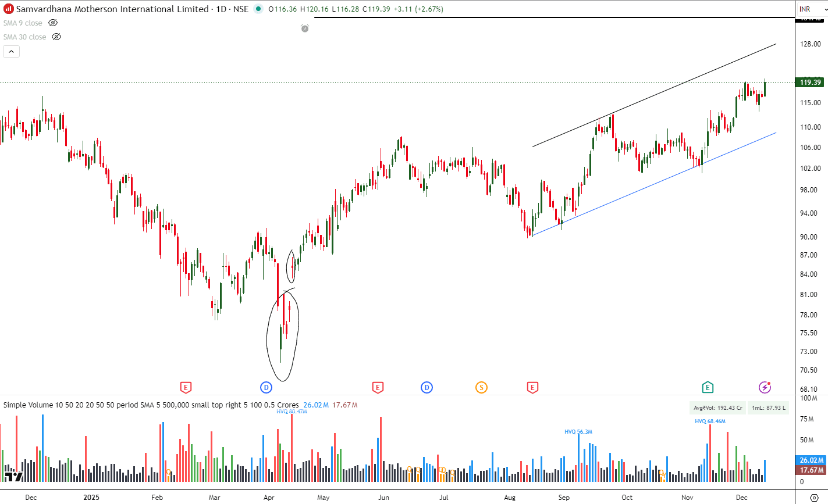The width and height of the screenshot is (828, 504).
Task: Click the Oct label on the time axis
Action: point(627,498)
